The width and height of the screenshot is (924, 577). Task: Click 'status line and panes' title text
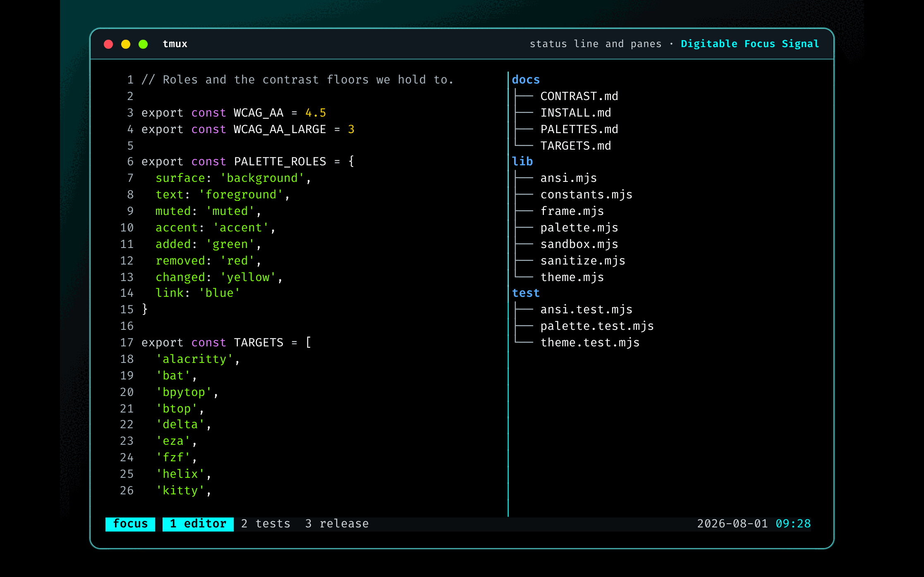pyautogui.click(x=596, y=44)
